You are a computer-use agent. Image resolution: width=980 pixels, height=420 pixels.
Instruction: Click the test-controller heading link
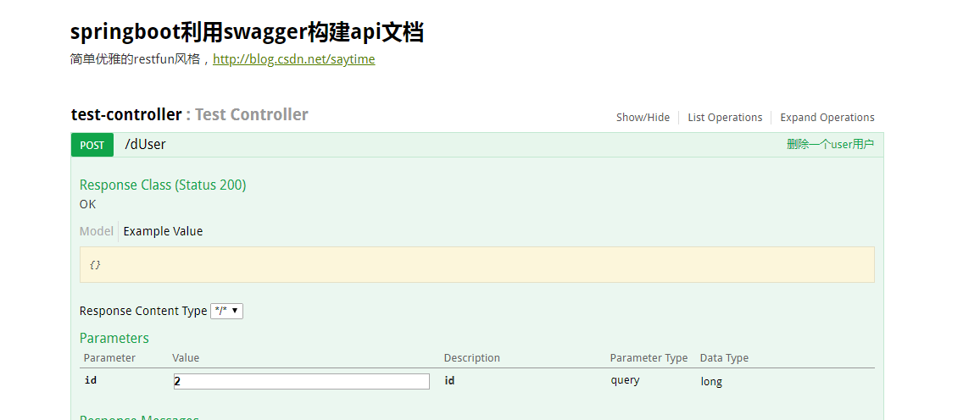point(125,114)
